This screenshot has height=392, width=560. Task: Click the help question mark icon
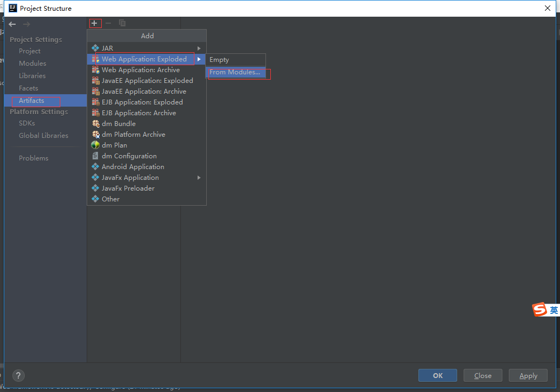tap(18, 375)
